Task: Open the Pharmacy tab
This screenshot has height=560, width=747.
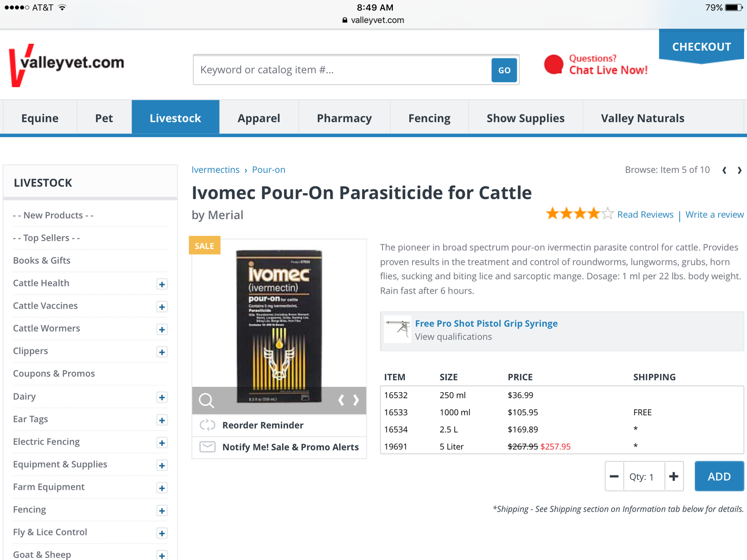Action: click(x=344, y=118)
